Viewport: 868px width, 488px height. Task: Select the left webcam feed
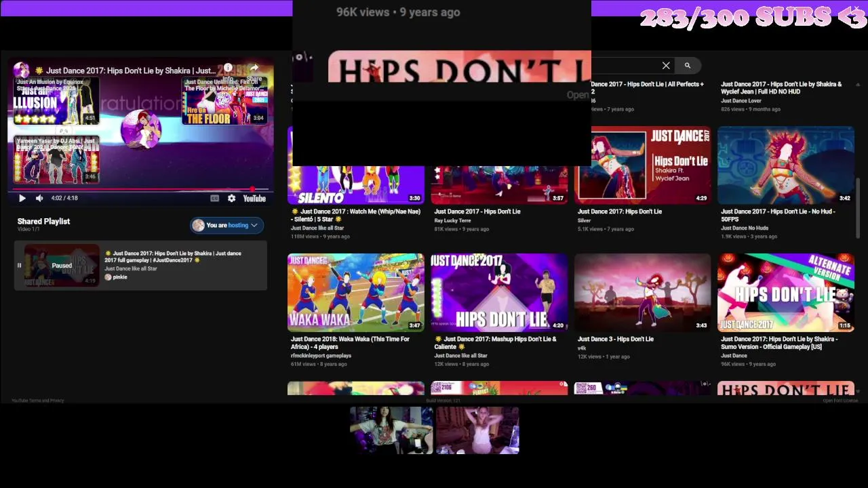point(391,430)
